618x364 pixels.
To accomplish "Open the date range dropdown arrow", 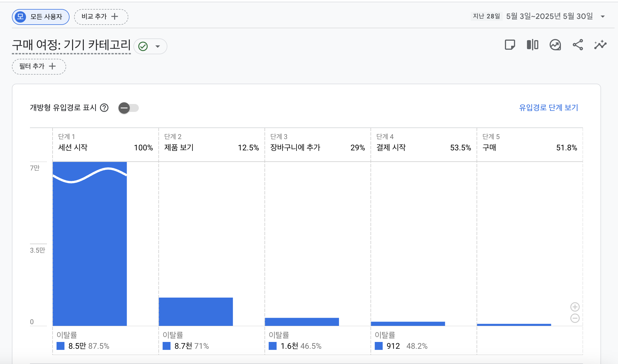I will [x=602, y=16].
